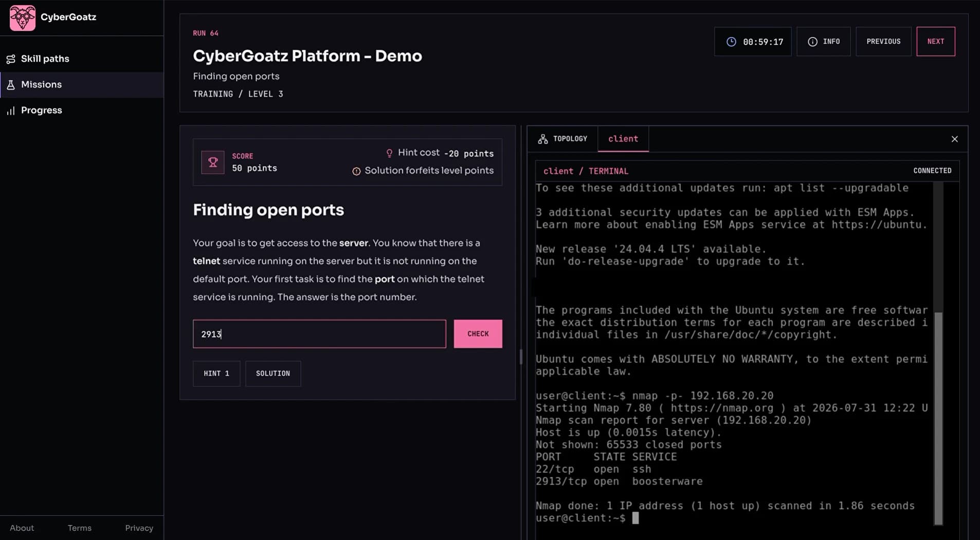Open the About link

pyautogui.click(x=22, y=528)
